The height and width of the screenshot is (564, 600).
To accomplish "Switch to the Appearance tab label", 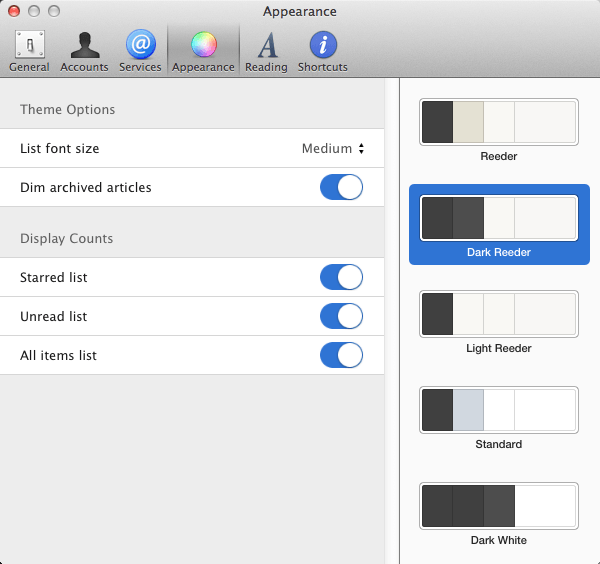I will pyautogui.click(x=203, y=67).
